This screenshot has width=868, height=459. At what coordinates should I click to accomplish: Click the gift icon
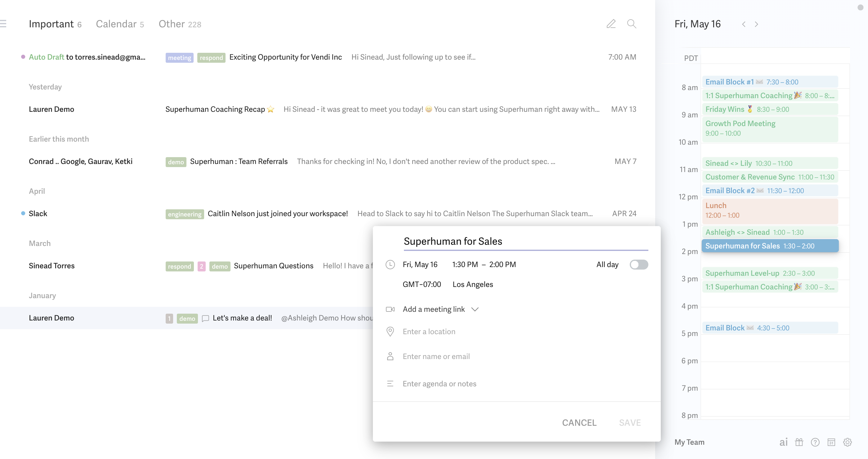tap(799, 442)
